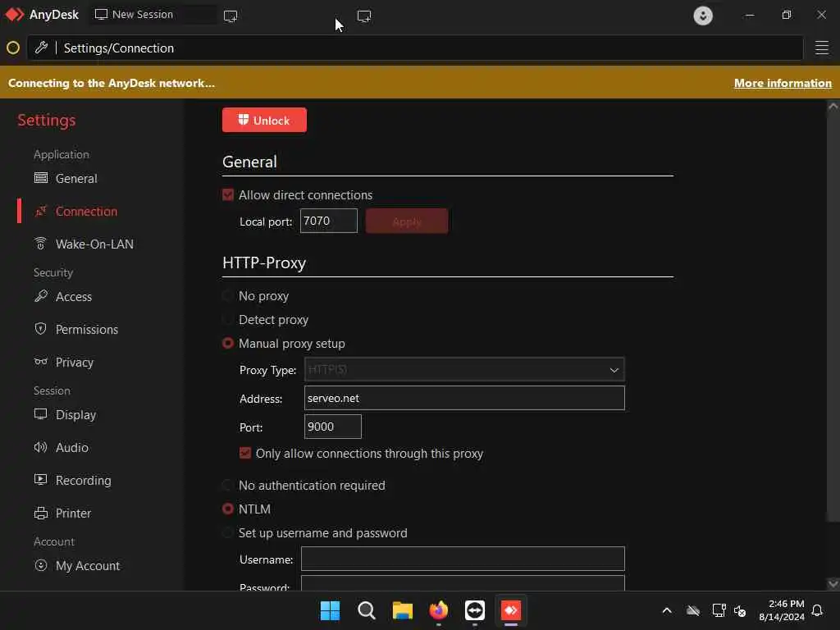Click the monitor icon right of title bar tabs

pos(364,16)
